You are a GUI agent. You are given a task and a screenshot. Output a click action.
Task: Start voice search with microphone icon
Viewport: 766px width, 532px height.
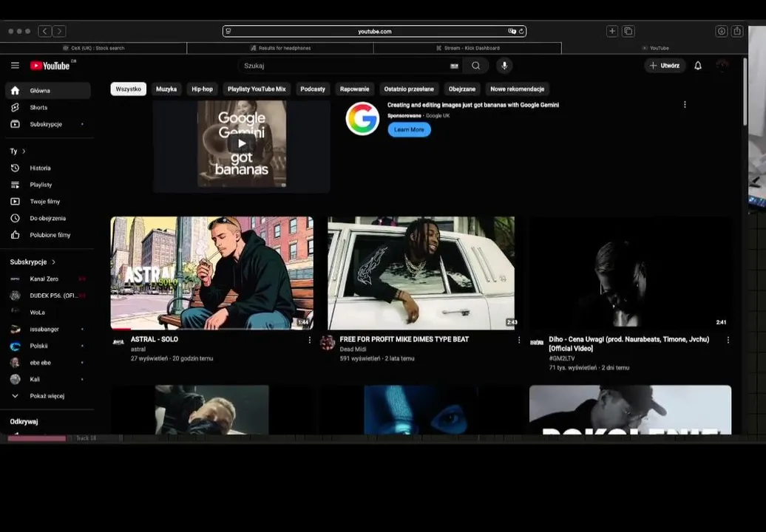coord(504,66)
